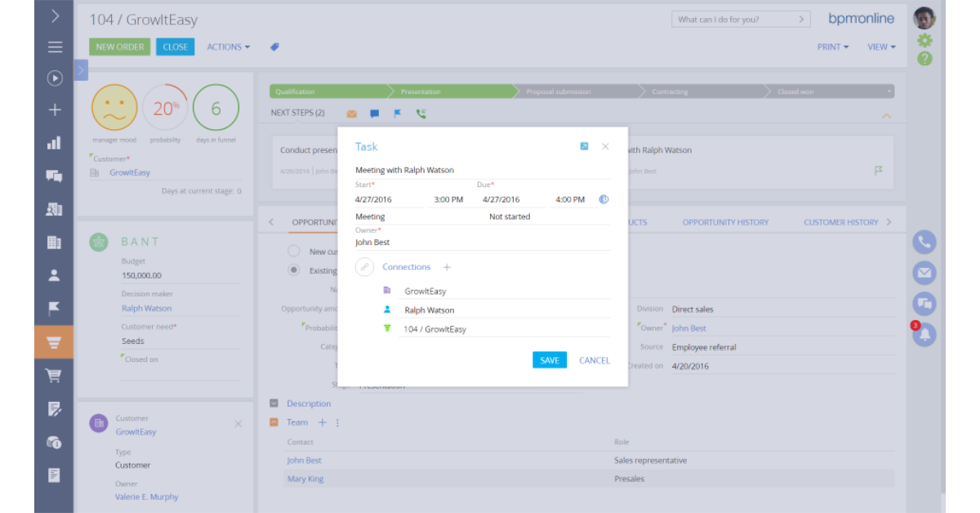
Task: Add a team member with plus
Action: tap(322, 422)
